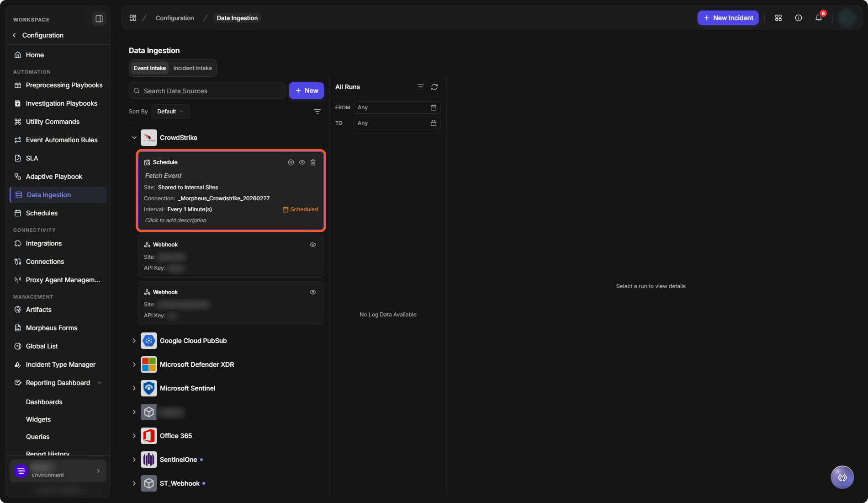Open TO date calendar icon
The width and height of the screenshot is (868, 503).
[434, 123]
